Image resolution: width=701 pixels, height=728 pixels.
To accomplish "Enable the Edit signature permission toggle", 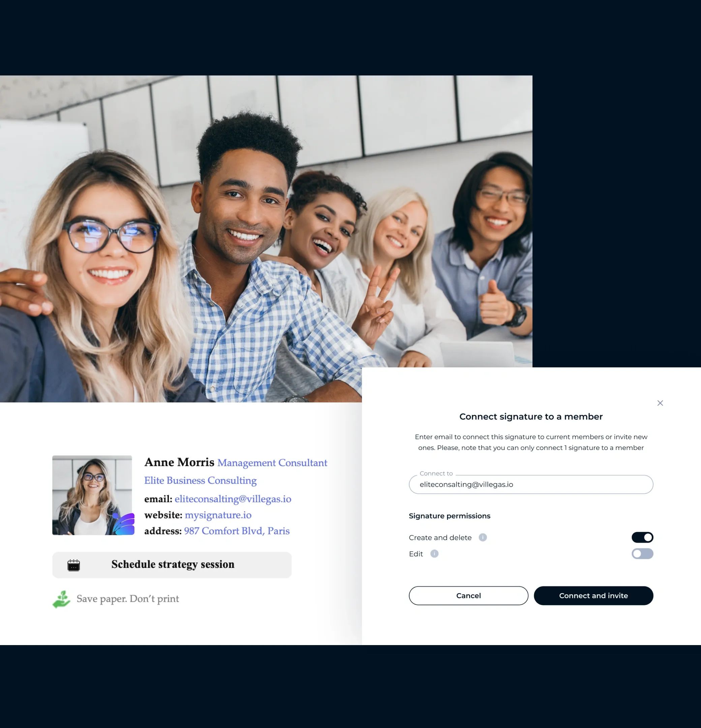I will point(643,554).
